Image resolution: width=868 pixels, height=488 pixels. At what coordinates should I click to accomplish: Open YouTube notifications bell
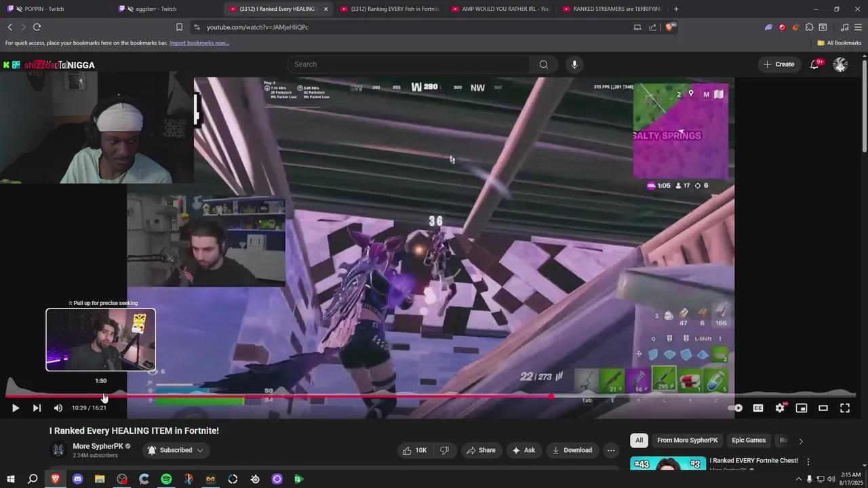click(815, 64)
